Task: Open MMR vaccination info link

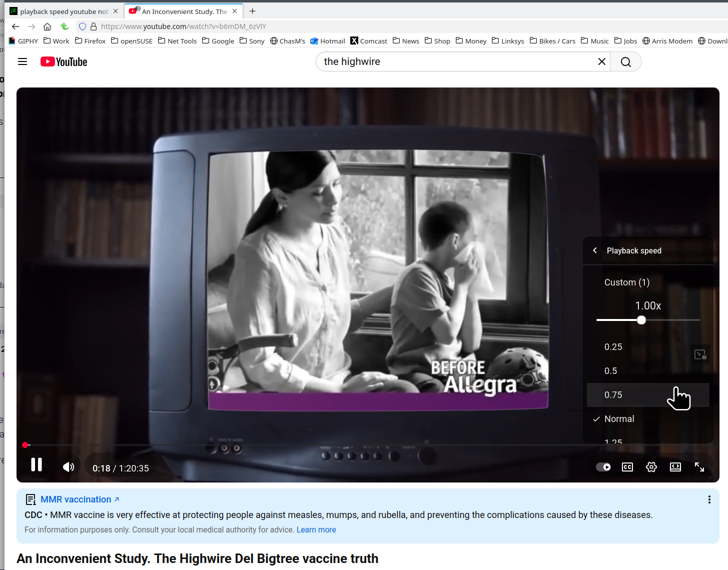Action: click(80, 499)
